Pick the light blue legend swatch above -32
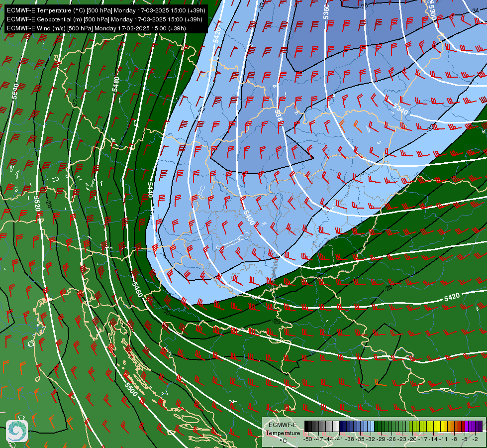Viewport: 487px width, 448px height. [373, 426]
